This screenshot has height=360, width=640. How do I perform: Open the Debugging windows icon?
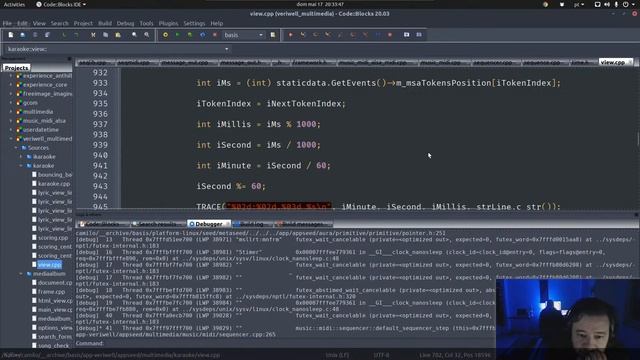pyautogui.click(x=407, y=35)
